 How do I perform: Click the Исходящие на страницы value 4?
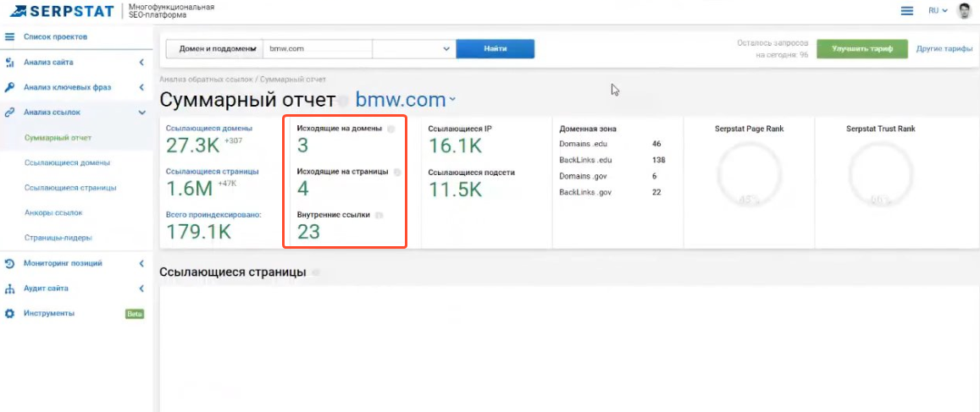(x=302, y=189)
